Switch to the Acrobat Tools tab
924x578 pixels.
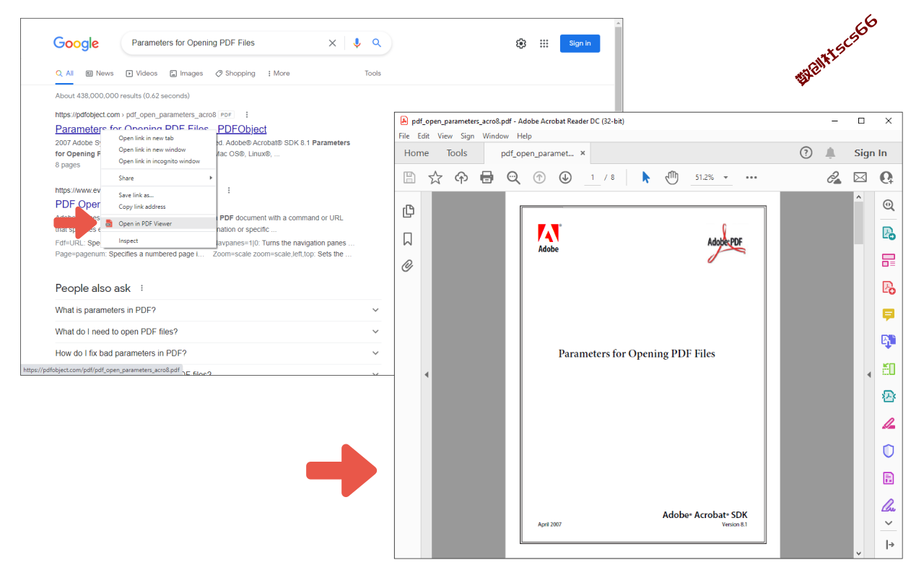click(x=456, y=152)
